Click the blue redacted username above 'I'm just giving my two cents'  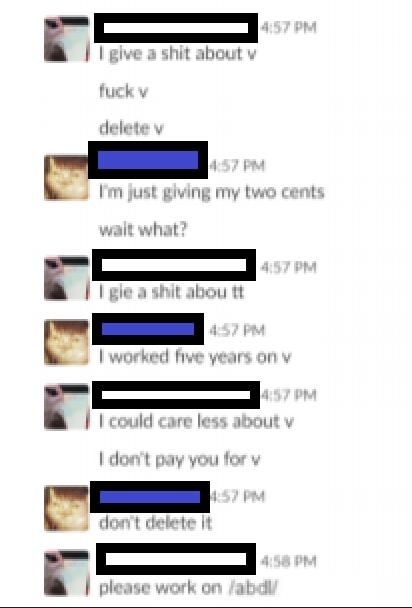click(x=148, y=160)
